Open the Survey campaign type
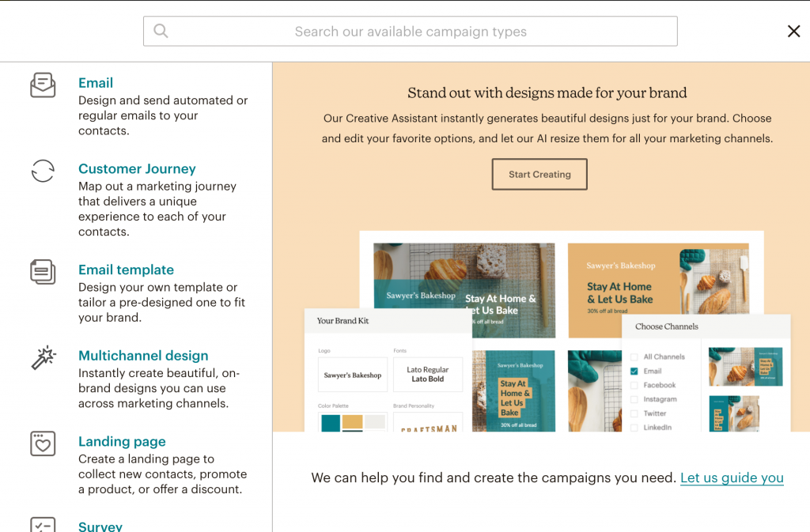810x532 pixels. click(x=100, y=526)
